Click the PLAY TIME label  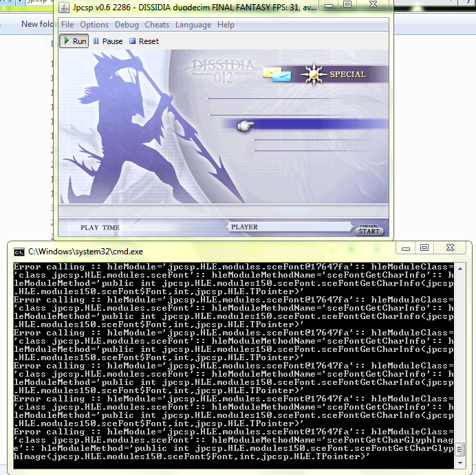coord(100,228)
